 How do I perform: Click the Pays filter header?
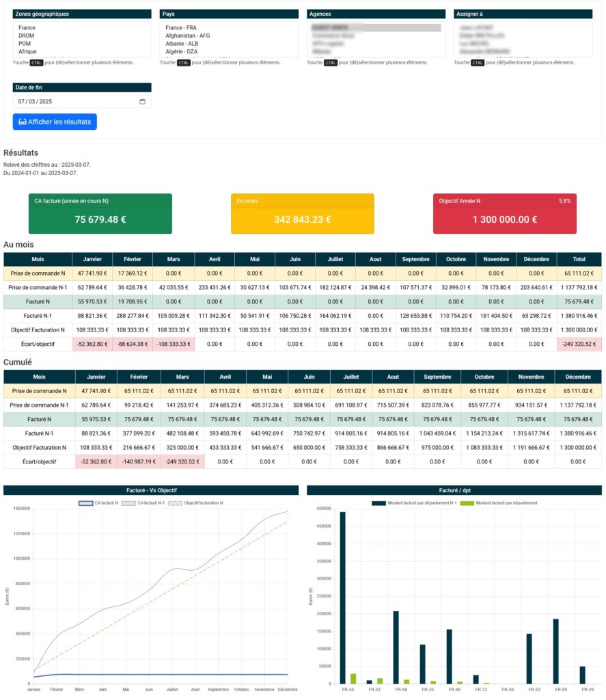229,14
